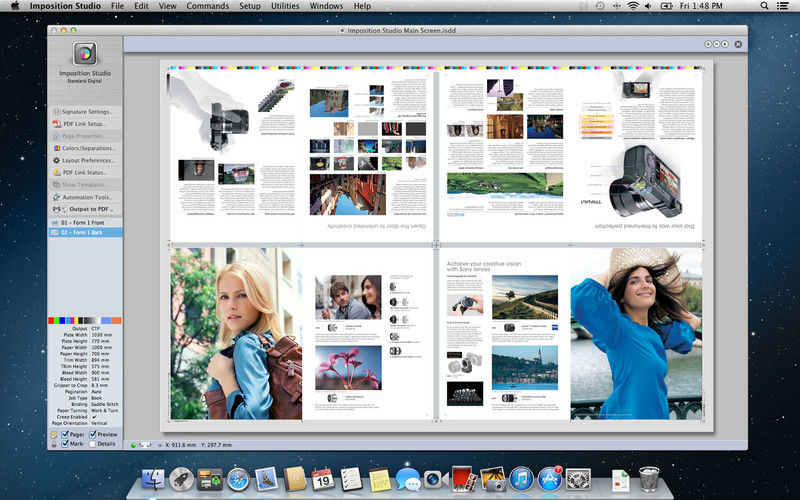The width and height of the screenshot is (800, 500).
Task: Click the red swatch in color bar
Action: (52, 320)
